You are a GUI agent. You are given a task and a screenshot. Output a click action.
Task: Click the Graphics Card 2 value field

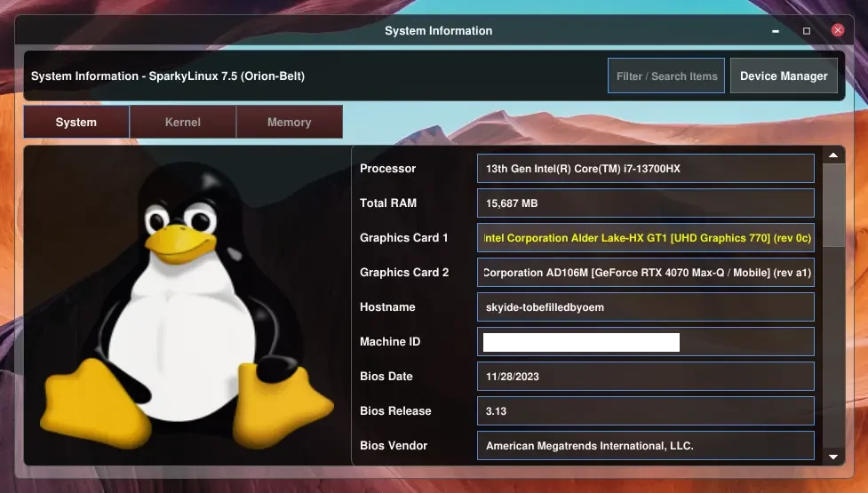[x=646, y=273]
